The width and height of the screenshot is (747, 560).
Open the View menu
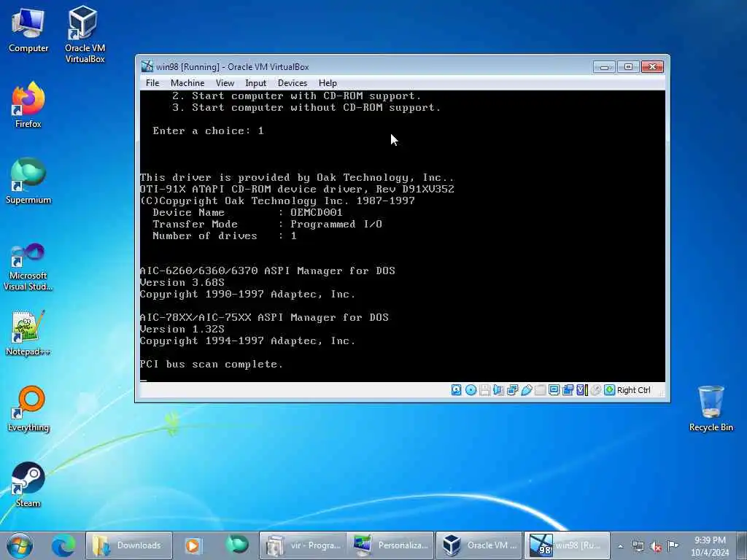click(x=225, y=83)
